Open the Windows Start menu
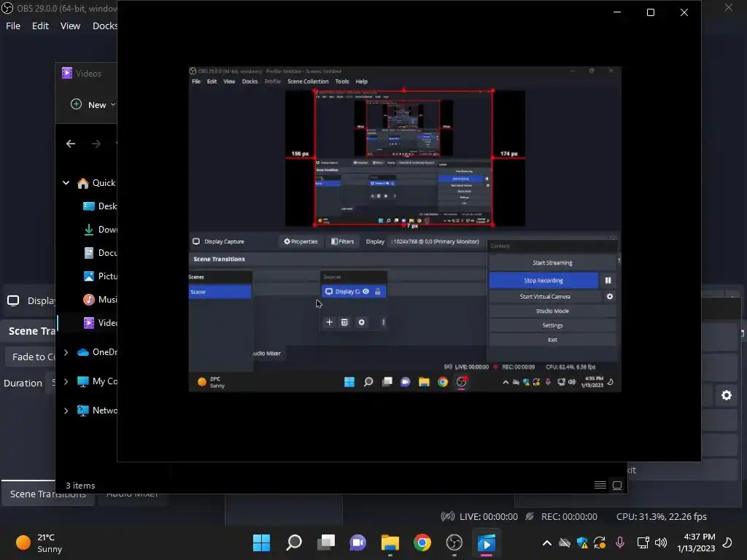The height and width of the screenshot is (560, 747). click(262, 542)
